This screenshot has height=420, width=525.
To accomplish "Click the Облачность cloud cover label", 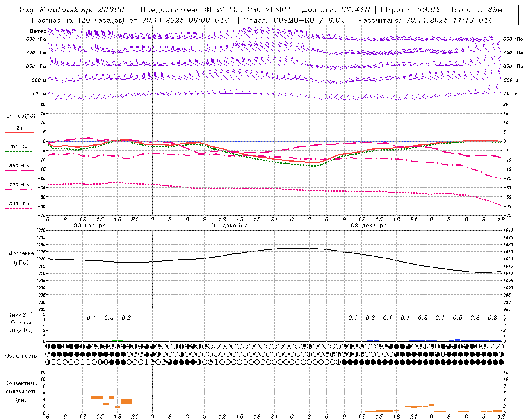I will [21, 356].
